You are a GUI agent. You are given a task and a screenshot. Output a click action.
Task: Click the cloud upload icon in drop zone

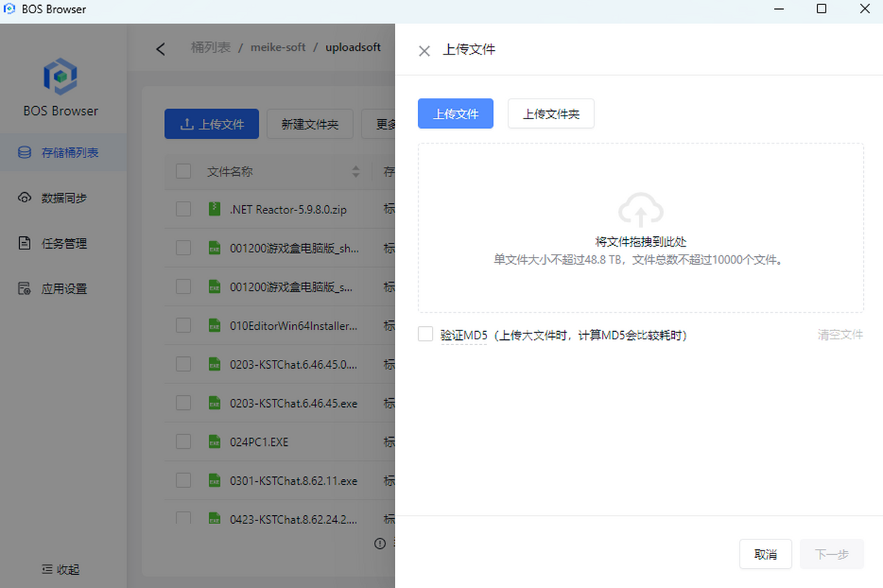pyautogui.click(x=640, y=210)
